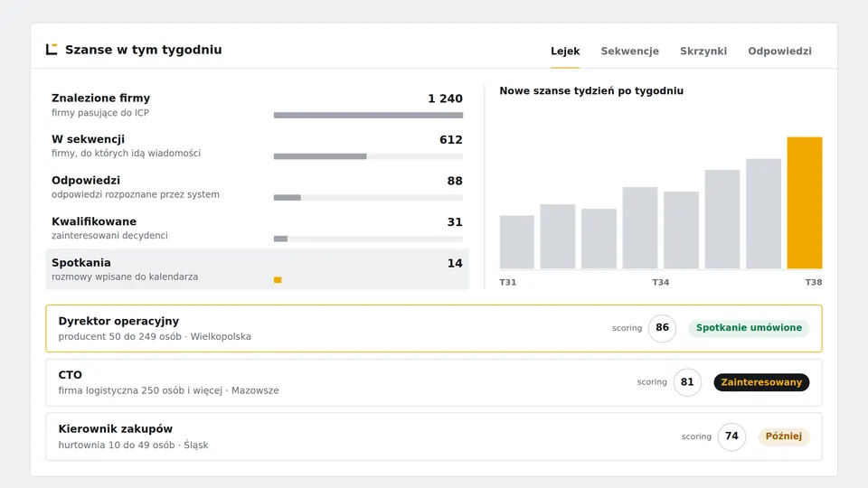The height and width of the screenshot is (488, 868).
Task: Select the Kwalifikowane funnel row
Action: coord(258,228)
